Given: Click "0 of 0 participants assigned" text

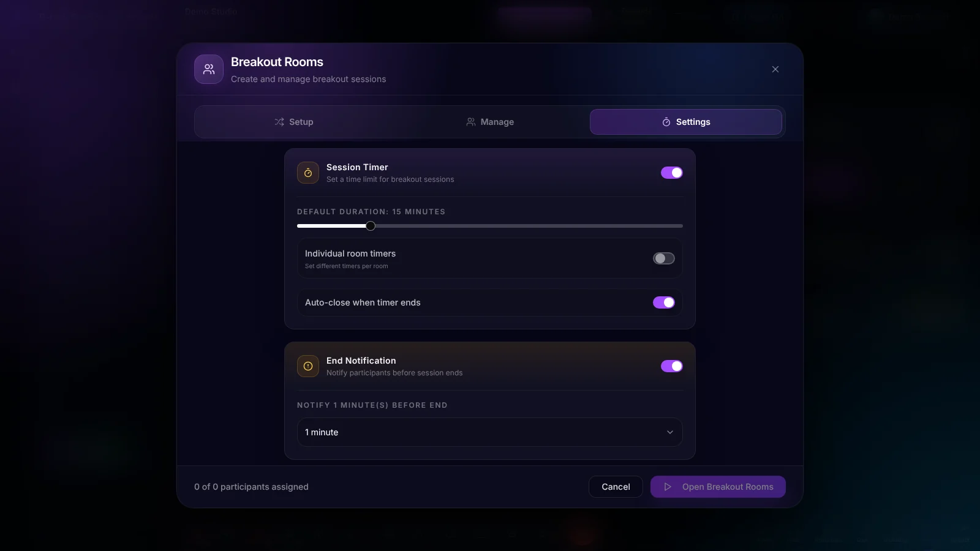Looking at the screenshot, I should [251, 487].
